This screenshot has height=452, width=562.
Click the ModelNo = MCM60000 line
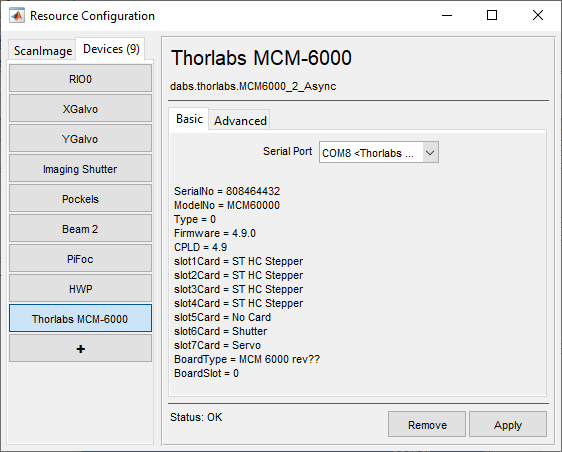tap(227, 205)
